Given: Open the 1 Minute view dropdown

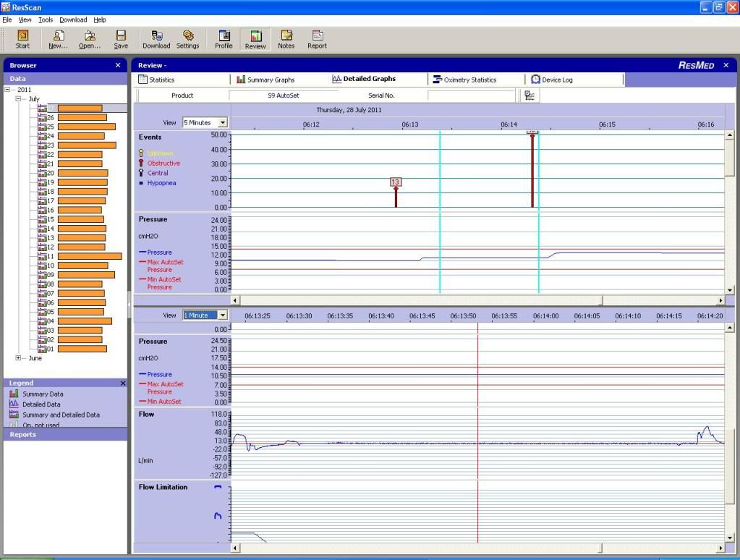Looking at the screenshot, I should (222, 315).
